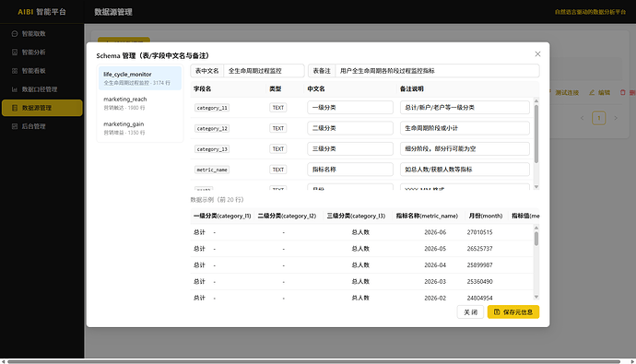Click the sample data vertical scrollbar thumb
Image resolution: width=636 pixels, height=364 pixels.
[536, 239]
